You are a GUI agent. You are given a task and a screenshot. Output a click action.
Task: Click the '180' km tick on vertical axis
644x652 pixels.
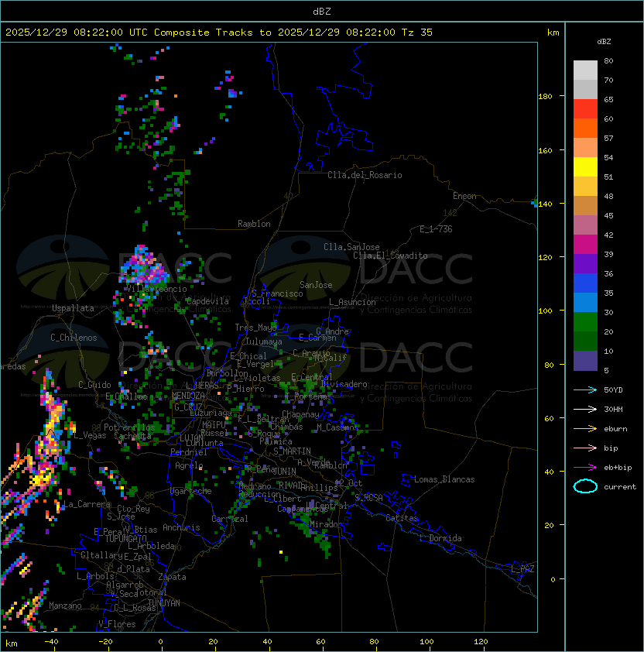[x=545, y=96]
